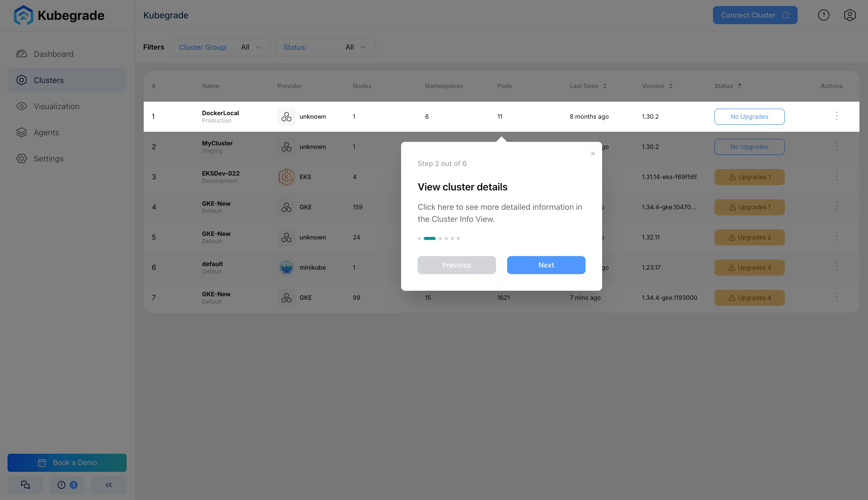Open the Status filter dropdown
The width and height of the screenshot is (868, 500).
tap(324, 47)
